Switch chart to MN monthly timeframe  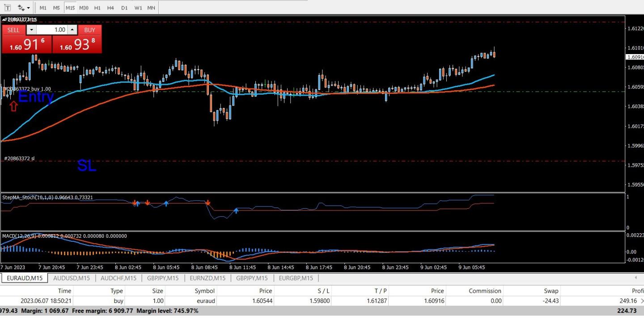(151, 8)
